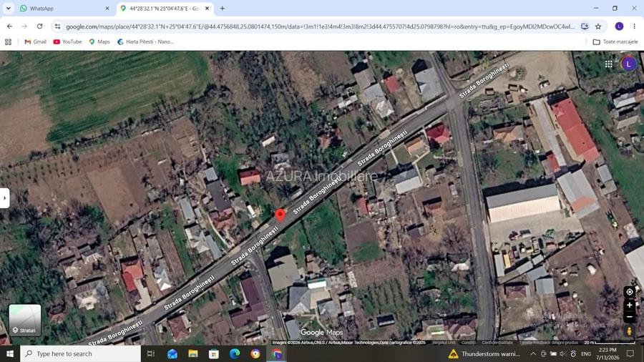Activate Street View pegman
The width and height of the screenshot is (644, 362).
click(x=629, y=331)
